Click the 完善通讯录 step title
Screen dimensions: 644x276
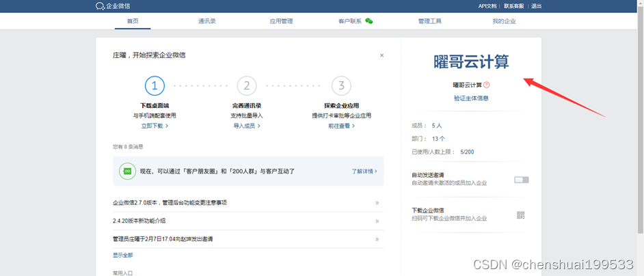click(247, 106)
